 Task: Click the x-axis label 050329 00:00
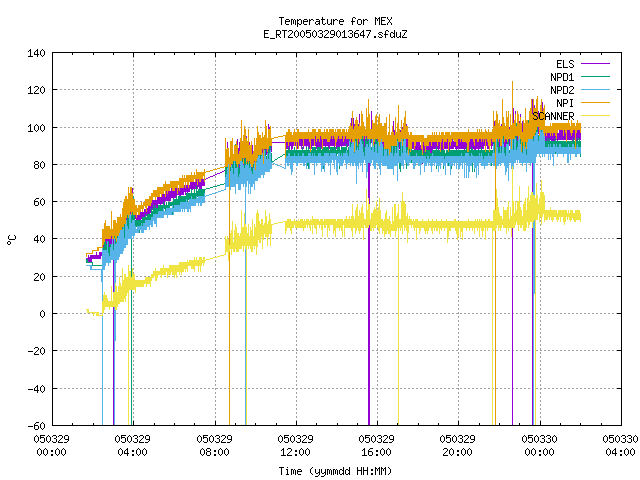(x=51, y=445)
